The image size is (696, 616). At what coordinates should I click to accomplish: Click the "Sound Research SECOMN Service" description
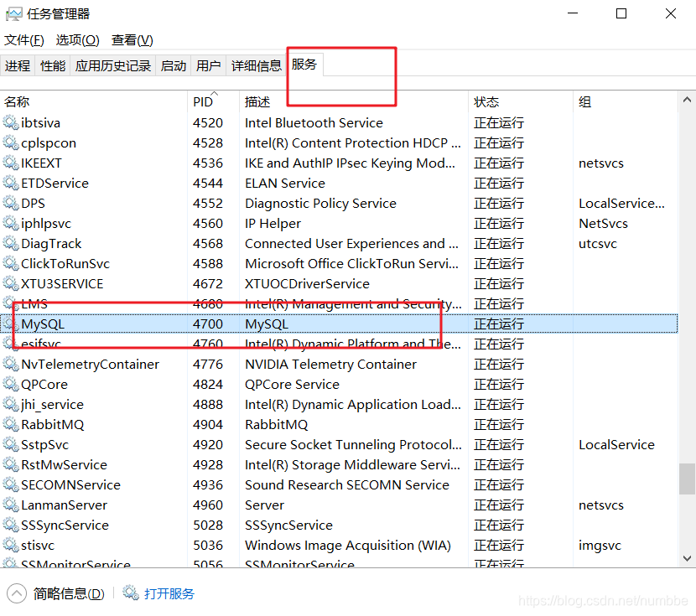[x=347, y=484]
